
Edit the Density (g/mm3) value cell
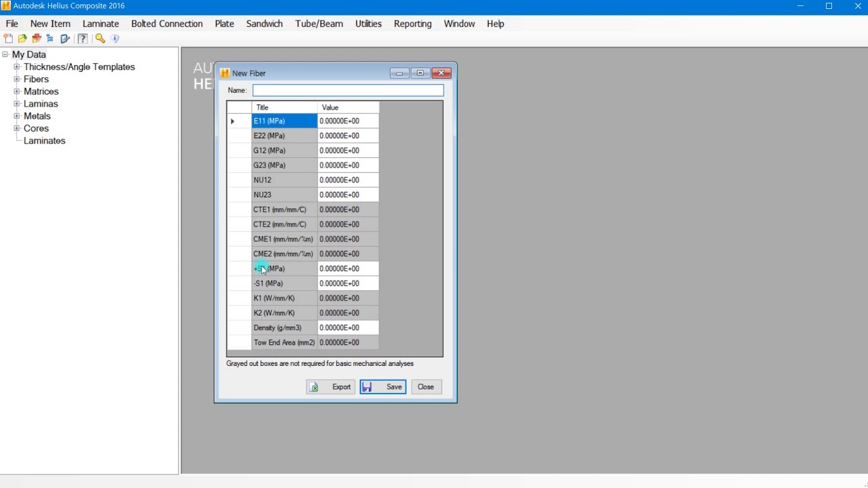coord(348,328)
